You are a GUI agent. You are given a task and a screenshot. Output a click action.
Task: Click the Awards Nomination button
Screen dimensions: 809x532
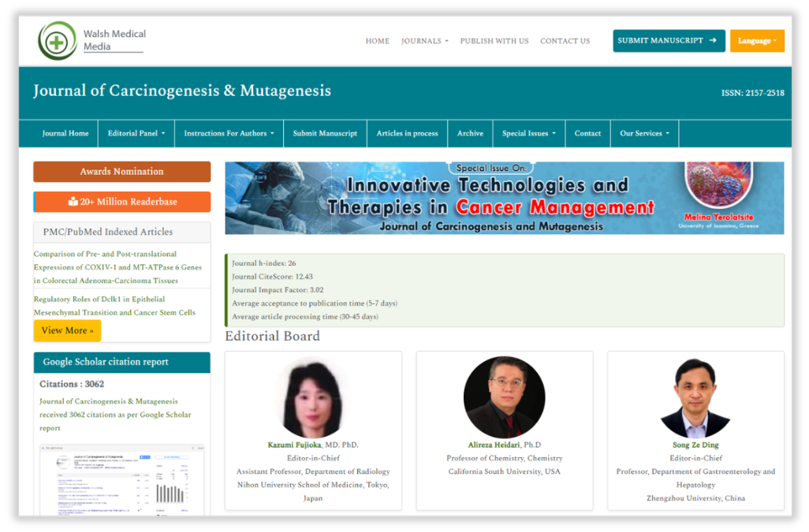coord(121,172)
